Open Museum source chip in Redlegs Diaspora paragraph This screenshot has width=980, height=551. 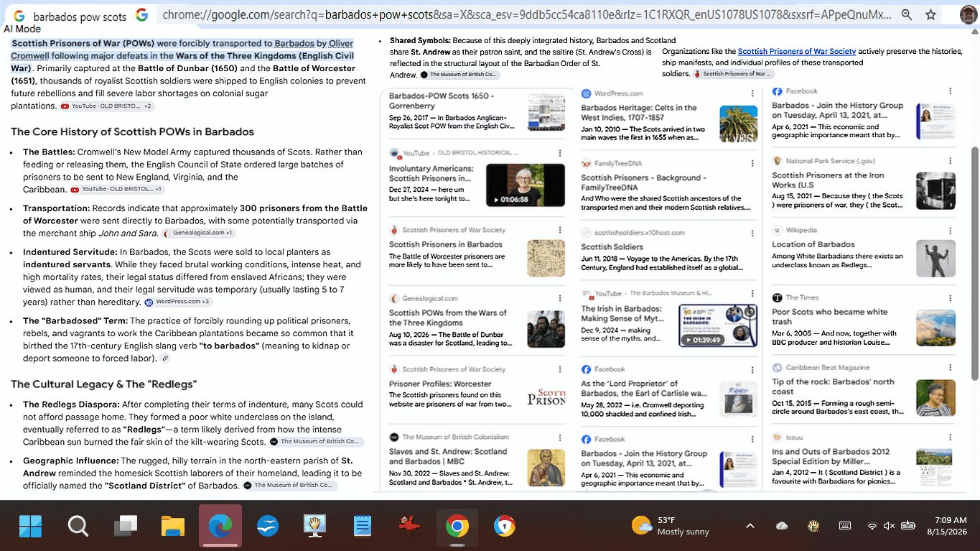(317, 442)
